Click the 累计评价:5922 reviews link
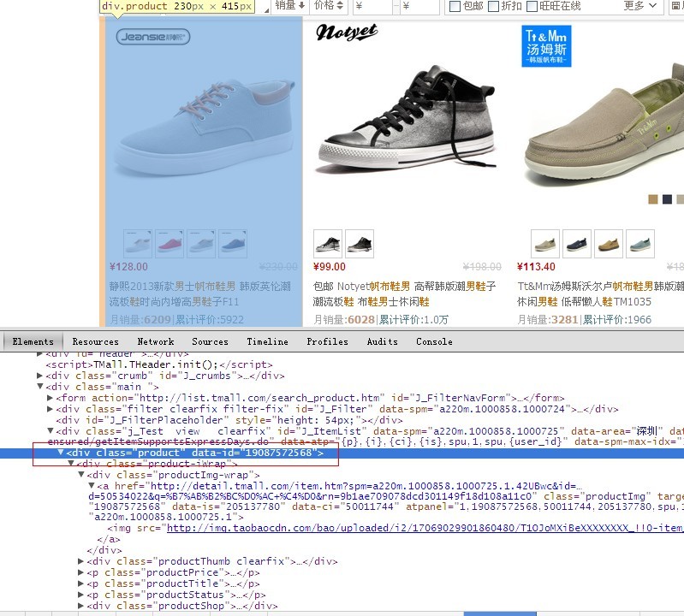The height and width of the screenshot is (616, 684). 210,320
